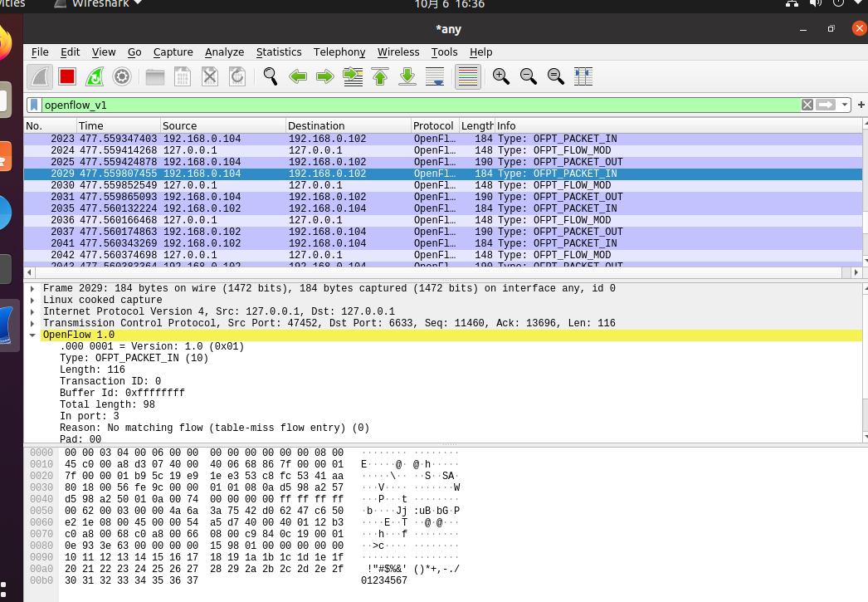This screenshot has height=602, width=868.
Task: Toggle packet list colorization
Action: [x=468, y=76]
